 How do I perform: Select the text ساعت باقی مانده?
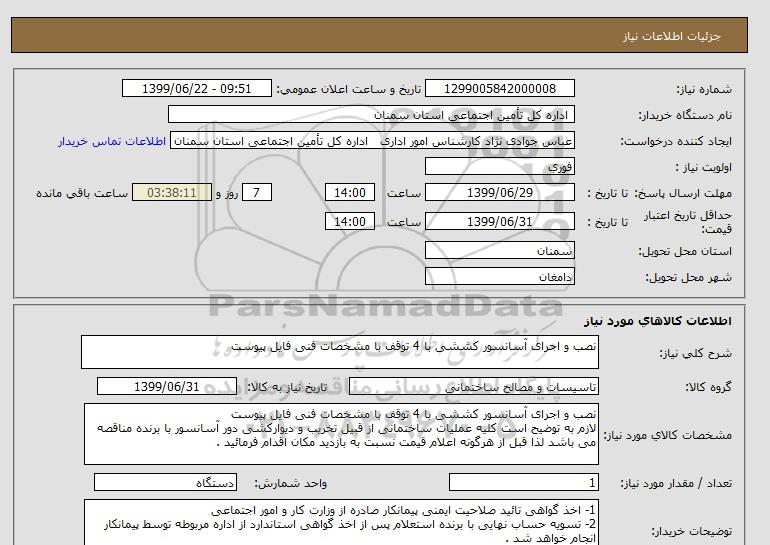(x=82, y=193)
